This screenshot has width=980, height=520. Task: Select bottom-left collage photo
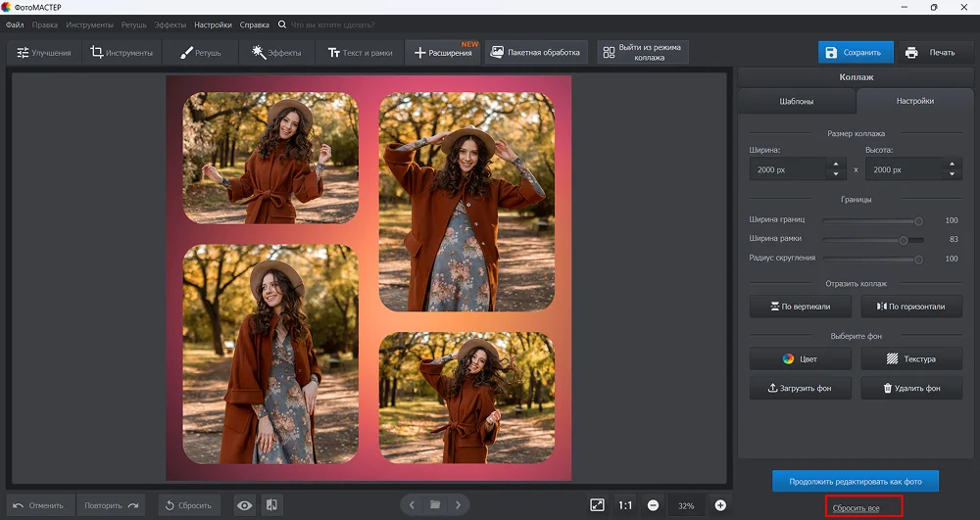pos(270,354)
